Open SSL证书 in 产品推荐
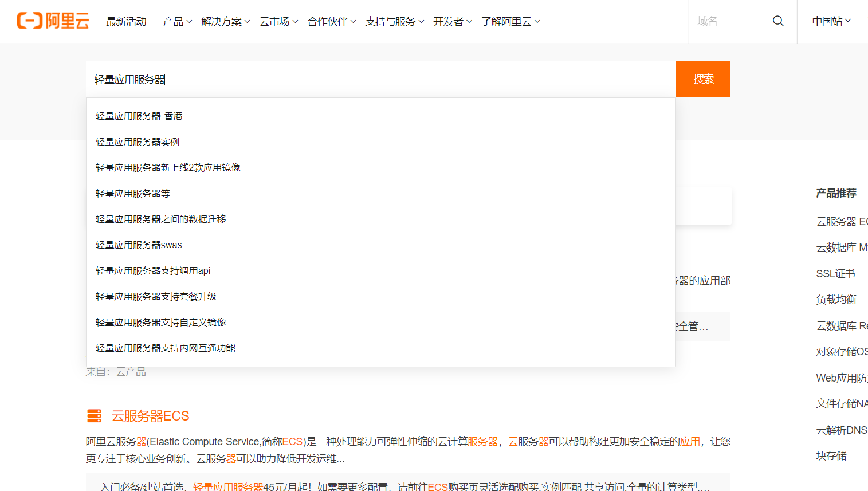The image size is (868, 491). [835, 274]
